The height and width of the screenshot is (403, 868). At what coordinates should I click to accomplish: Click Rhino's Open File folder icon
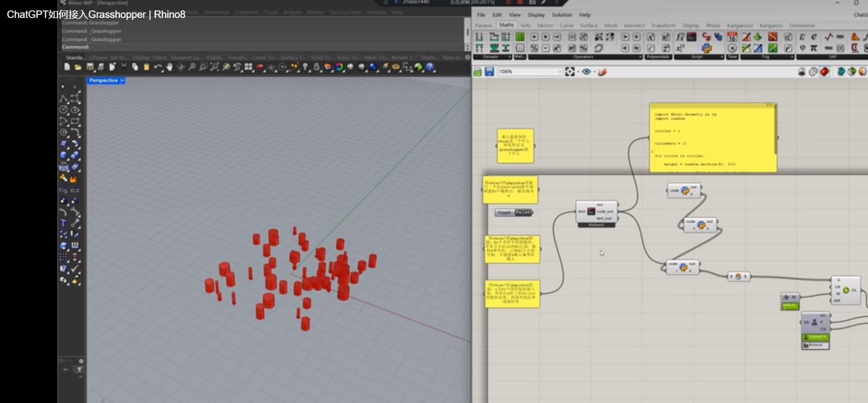pyautogui.click(x=78, y=67)
